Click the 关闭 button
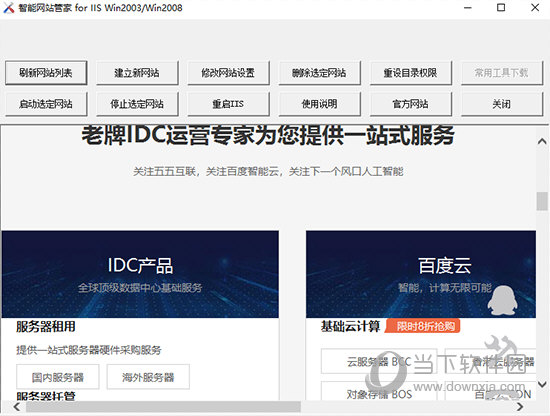550x416 pixels. point(502,104)
